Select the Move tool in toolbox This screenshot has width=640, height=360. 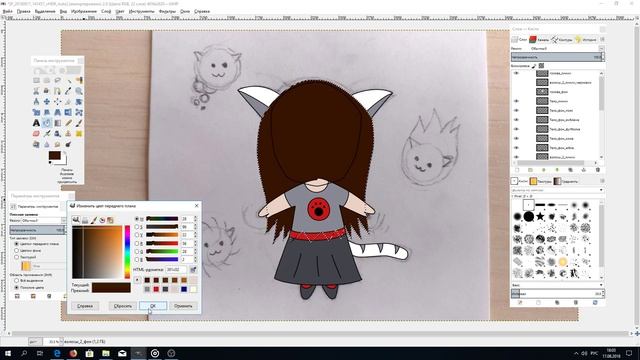tap(47, 102)
